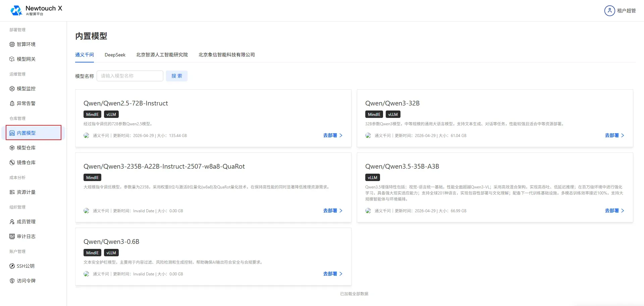
Task: Click the 模型网关 sidebar icon
Action: [12, 59]
